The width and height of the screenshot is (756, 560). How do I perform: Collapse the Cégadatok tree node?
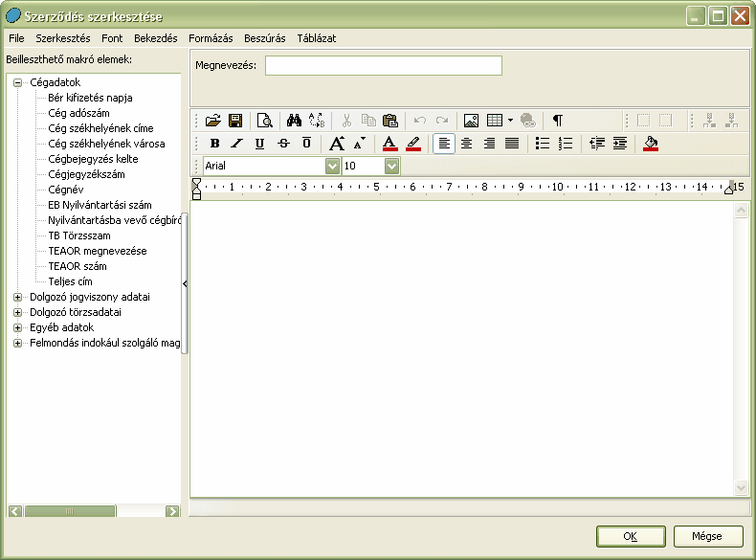tap(18, 82)
